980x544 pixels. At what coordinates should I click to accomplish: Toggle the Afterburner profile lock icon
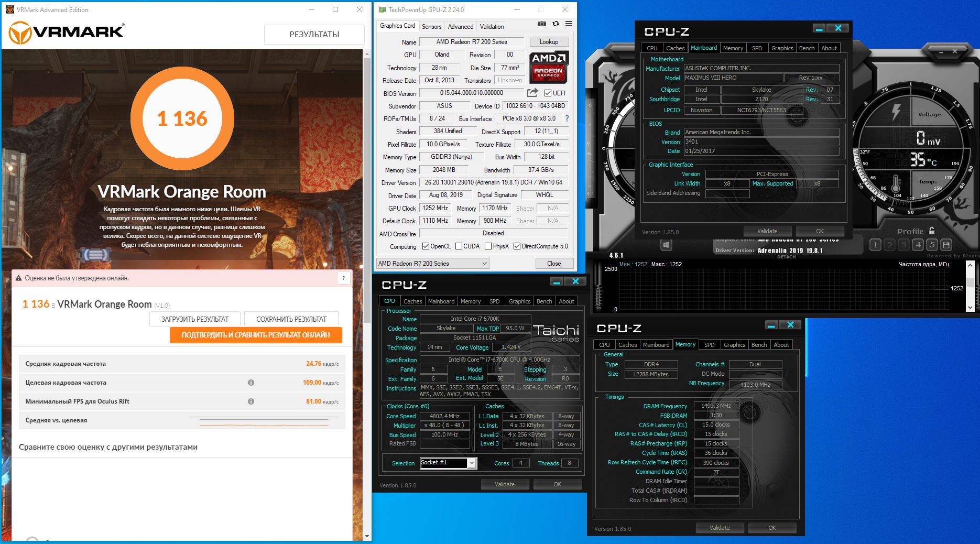(932, 231)
